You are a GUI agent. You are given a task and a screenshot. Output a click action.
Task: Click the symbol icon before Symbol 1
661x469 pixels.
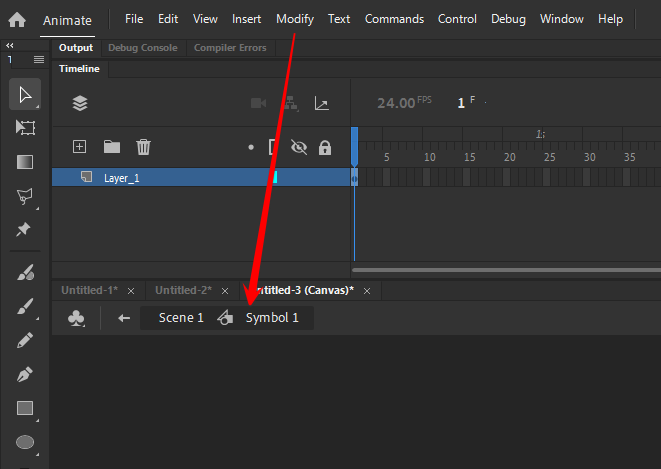(x=226, y=317)
